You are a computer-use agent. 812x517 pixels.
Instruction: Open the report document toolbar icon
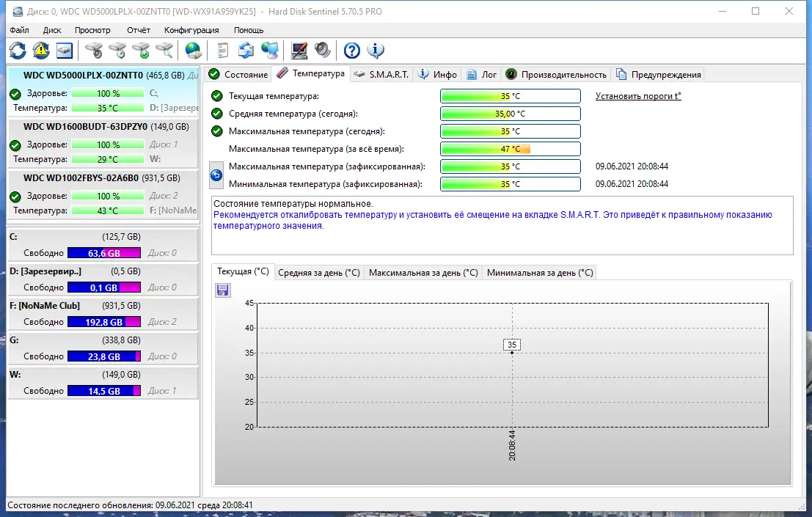click(223, 50)
